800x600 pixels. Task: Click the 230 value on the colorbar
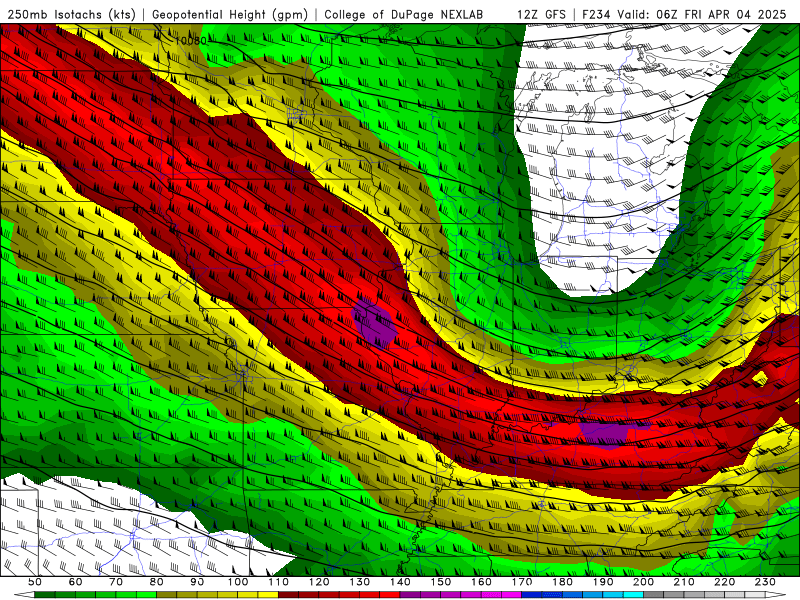click(x=766, y=582)
